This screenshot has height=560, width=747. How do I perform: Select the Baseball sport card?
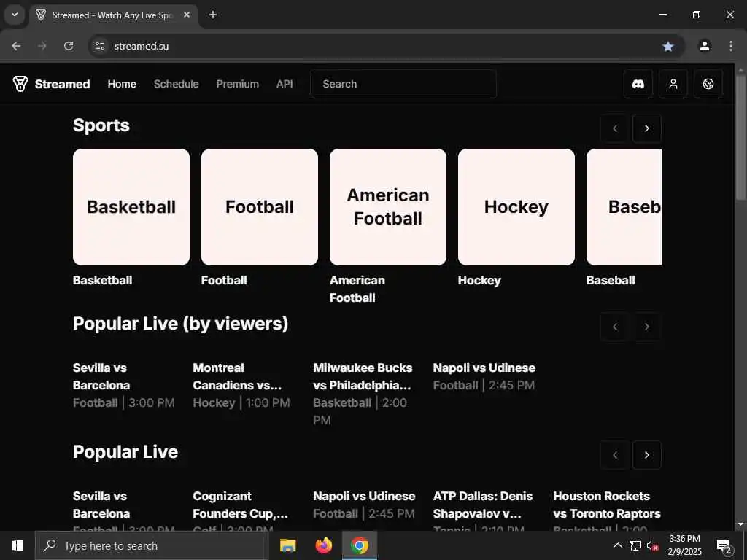pos(624,207)
